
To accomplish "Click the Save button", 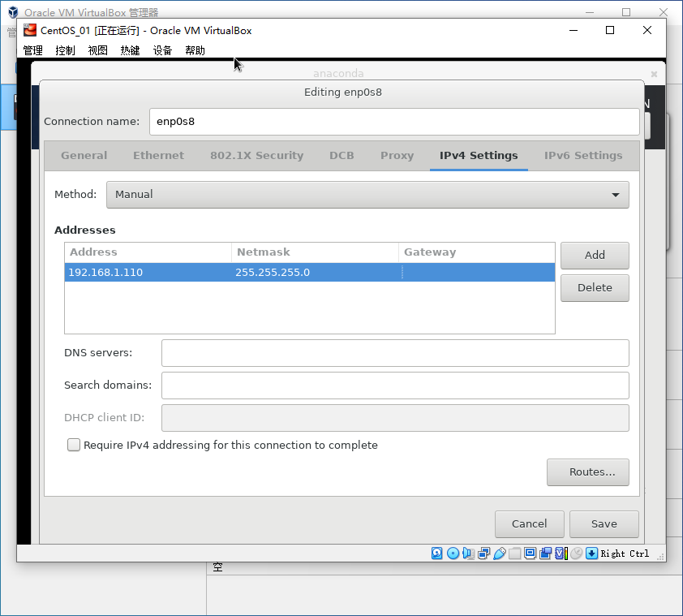I will [604, 523].
